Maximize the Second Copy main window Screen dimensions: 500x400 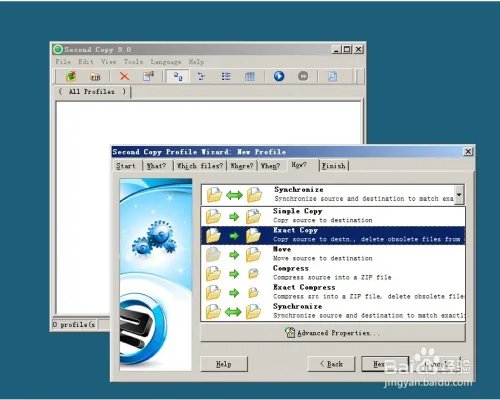[x=347, y=49]
